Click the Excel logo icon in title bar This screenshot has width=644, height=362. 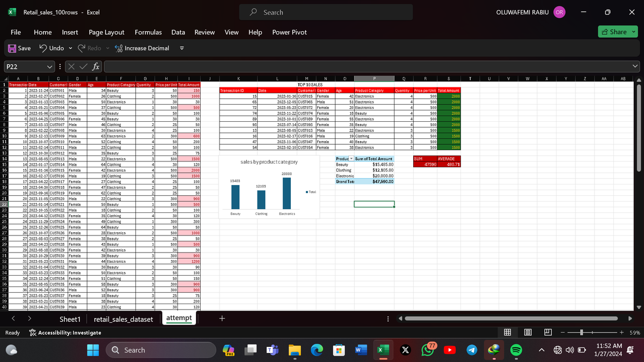(x=11, y=12)
